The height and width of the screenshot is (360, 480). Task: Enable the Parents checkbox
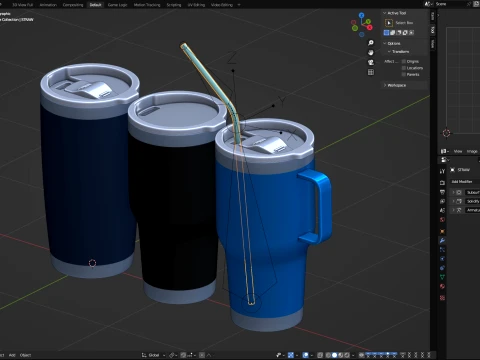404,74
